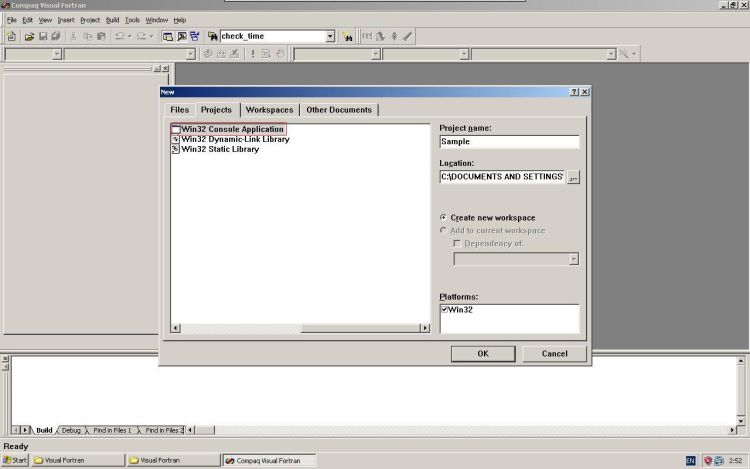
Task: Toggle the Win32 platform checkbox
Action: tap(444, 309)
